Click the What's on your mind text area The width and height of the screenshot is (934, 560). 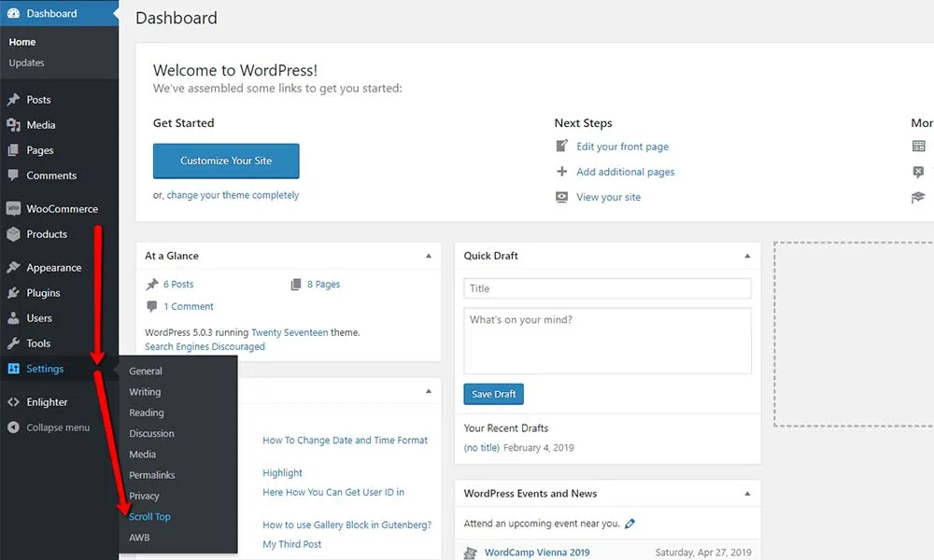(607, 341)
